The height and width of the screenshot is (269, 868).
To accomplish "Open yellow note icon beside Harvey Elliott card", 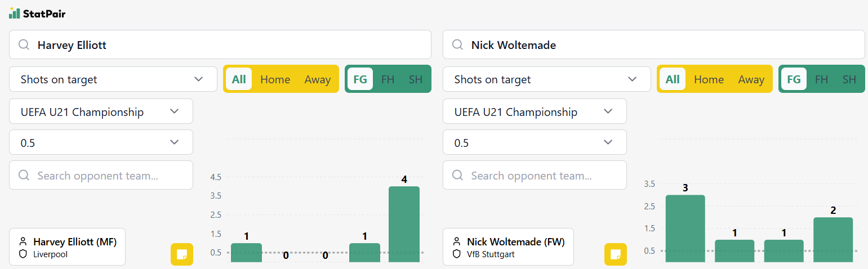I will point(182,254).
